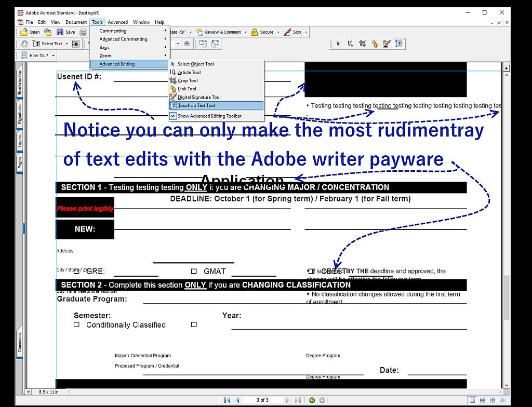Open the Signatures side tab
532x407 pixels.
tap(20, 114)
